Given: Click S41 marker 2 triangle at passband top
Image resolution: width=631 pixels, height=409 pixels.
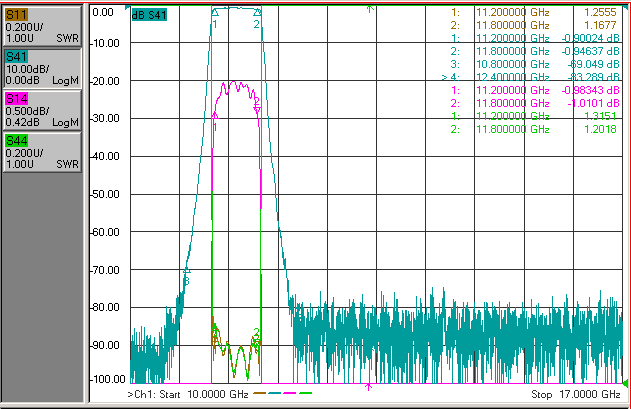Looking at the screenshot, I should (257, 12).
